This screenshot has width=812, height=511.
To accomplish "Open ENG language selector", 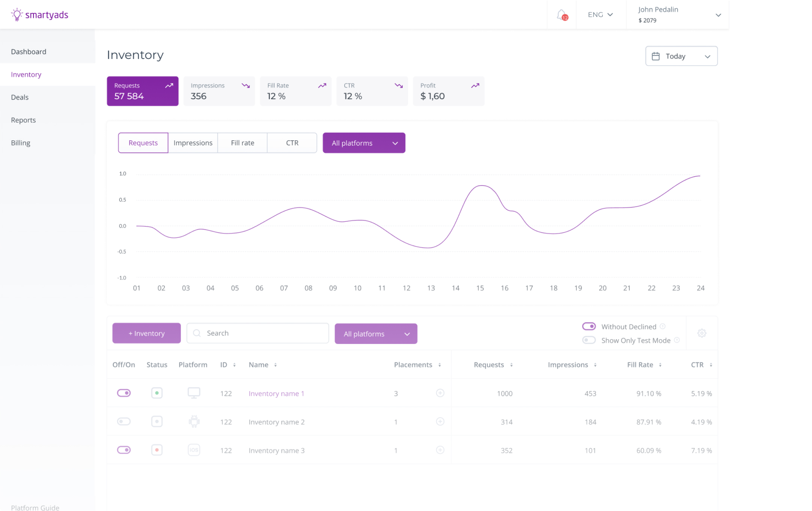I will pyautogui.click(x=600, y=15).
